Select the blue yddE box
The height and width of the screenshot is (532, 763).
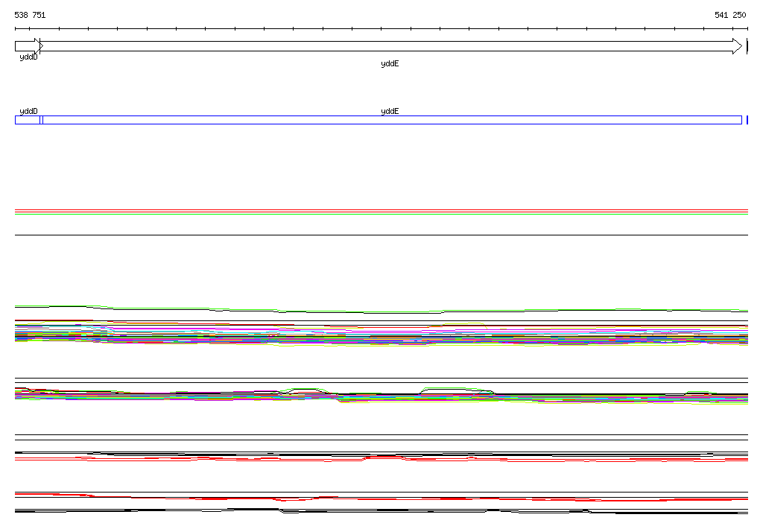392,120
